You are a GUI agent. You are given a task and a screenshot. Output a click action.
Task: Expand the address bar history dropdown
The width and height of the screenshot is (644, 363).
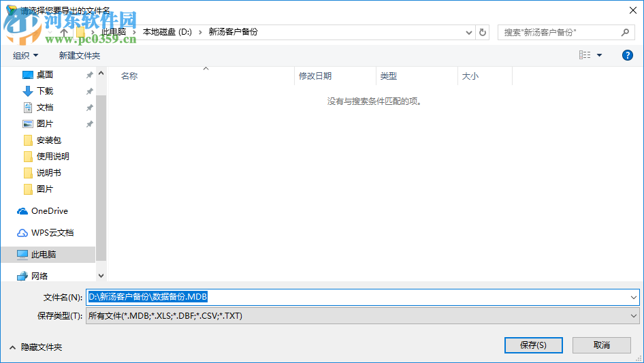[468, 33]
